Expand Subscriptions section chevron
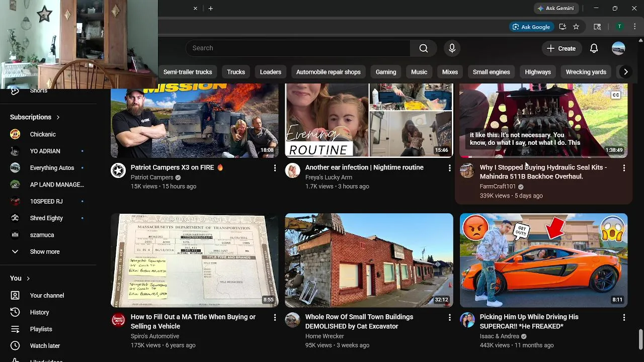 coord(58,117)
